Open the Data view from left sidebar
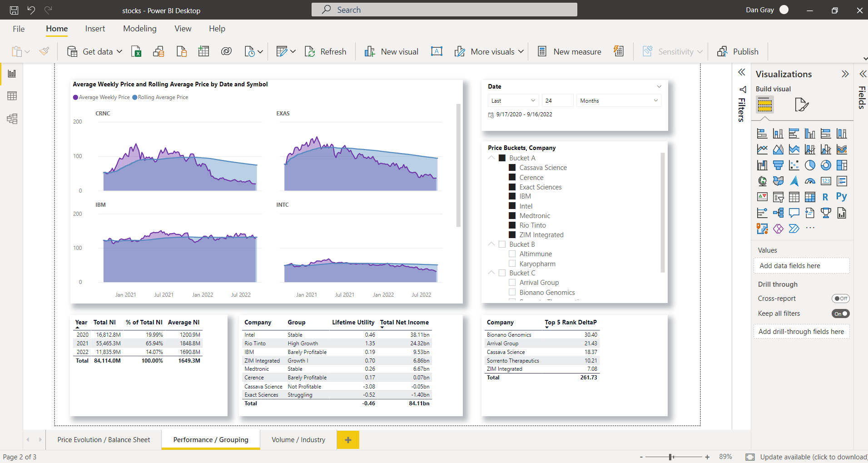Screen dimensions: 868x463 (x=12, y=96)
